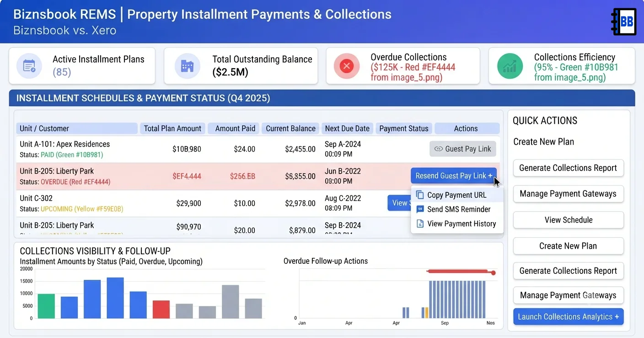This screenshot has height=338, width=644.
Task: Select the Unit A-101: Apex Residences row label
Action: [x=64, y=144]
